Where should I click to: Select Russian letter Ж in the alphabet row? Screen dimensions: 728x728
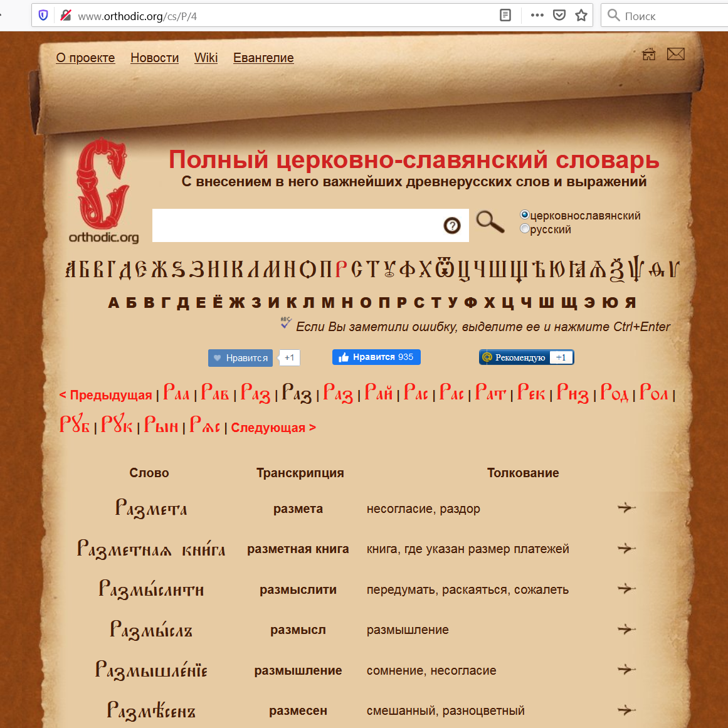(x=236, y=303)
